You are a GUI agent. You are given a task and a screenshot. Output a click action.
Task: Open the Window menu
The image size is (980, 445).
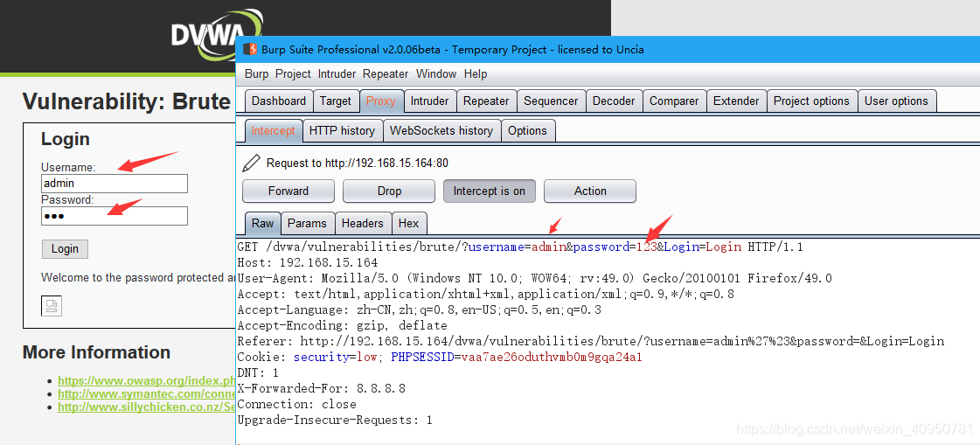436,73
